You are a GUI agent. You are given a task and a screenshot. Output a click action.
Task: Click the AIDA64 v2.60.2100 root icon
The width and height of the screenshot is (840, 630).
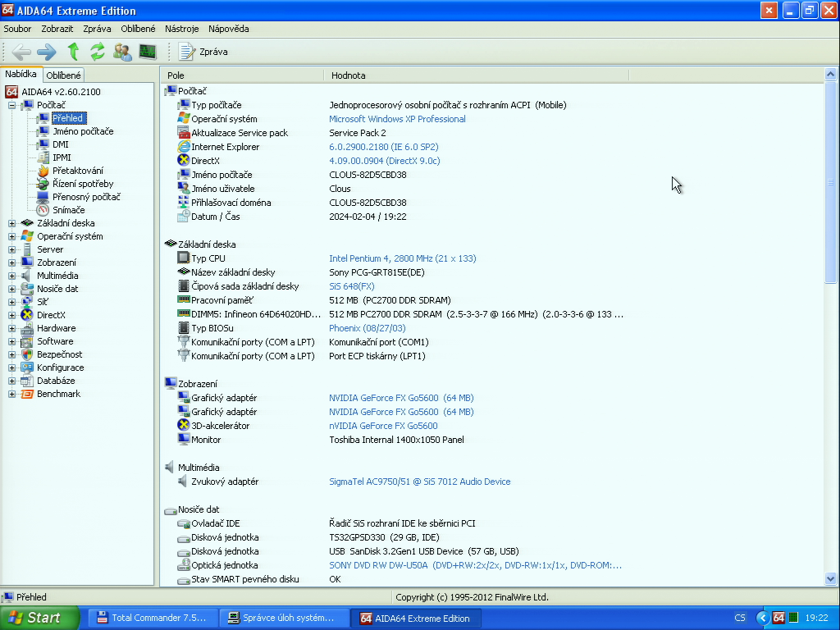click(x=11, y=92)
